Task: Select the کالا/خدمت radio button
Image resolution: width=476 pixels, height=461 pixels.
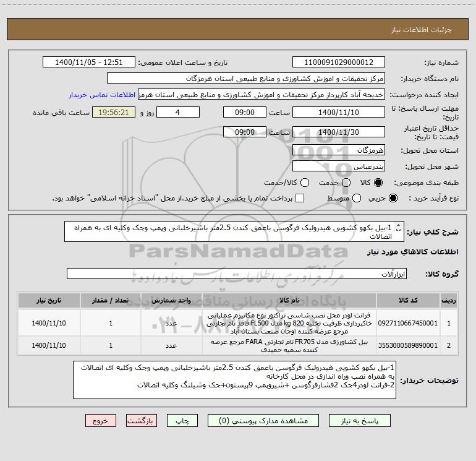Action: pos(305,183)
